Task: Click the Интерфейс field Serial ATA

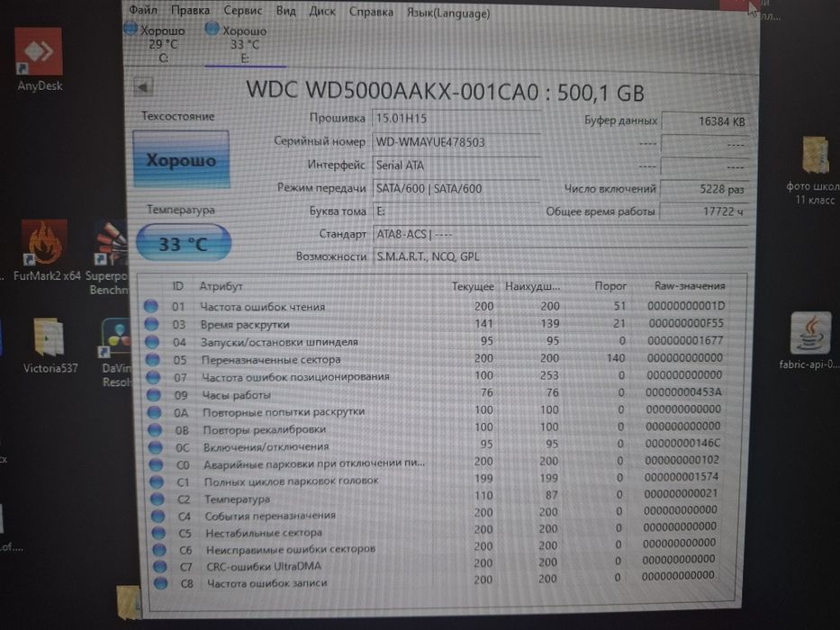Action: (x=456, y=165)
